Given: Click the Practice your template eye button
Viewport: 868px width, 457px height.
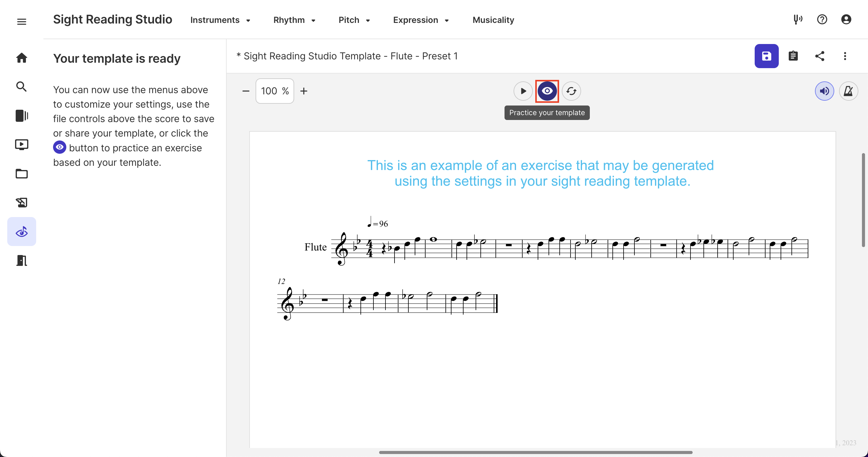Looking at the screenshot, I should tap(547, 91).
